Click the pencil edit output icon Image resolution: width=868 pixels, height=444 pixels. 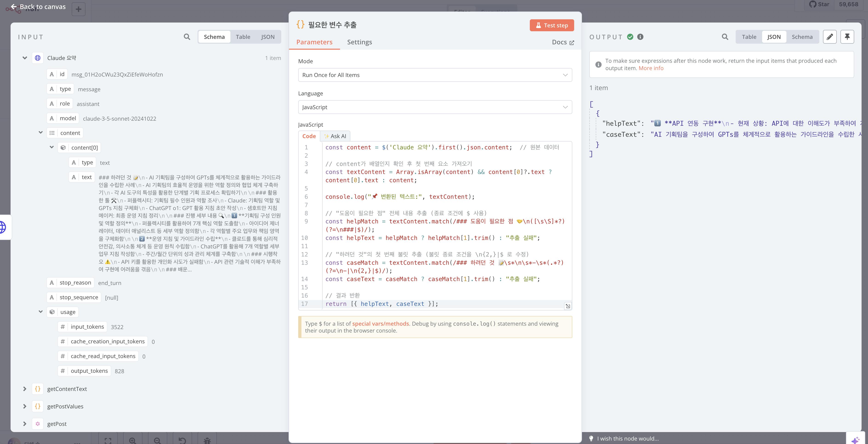(x=830, y=37)
